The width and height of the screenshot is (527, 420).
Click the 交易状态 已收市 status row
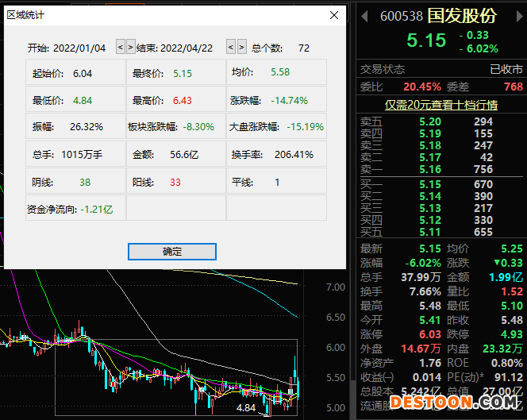[440, 69]
